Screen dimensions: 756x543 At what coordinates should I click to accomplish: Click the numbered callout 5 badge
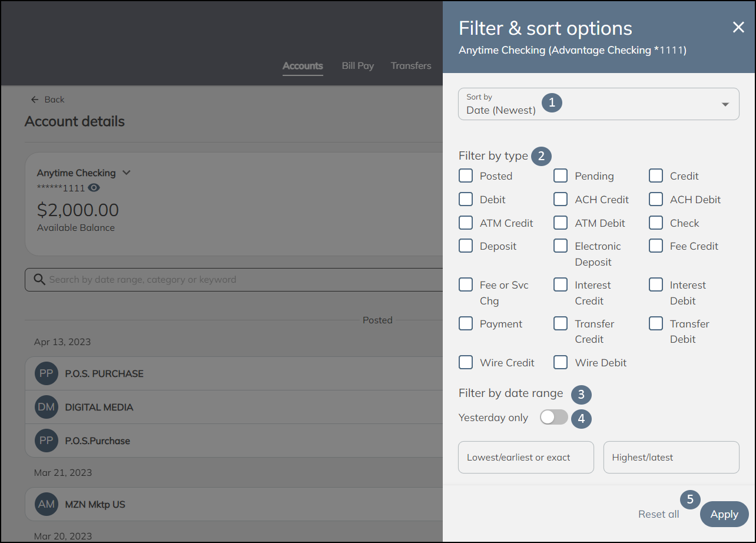pos(690,499)
